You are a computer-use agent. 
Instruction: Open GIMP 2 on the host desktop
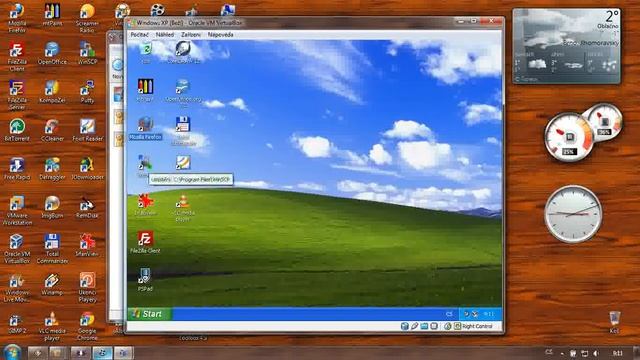pos(16,322)
